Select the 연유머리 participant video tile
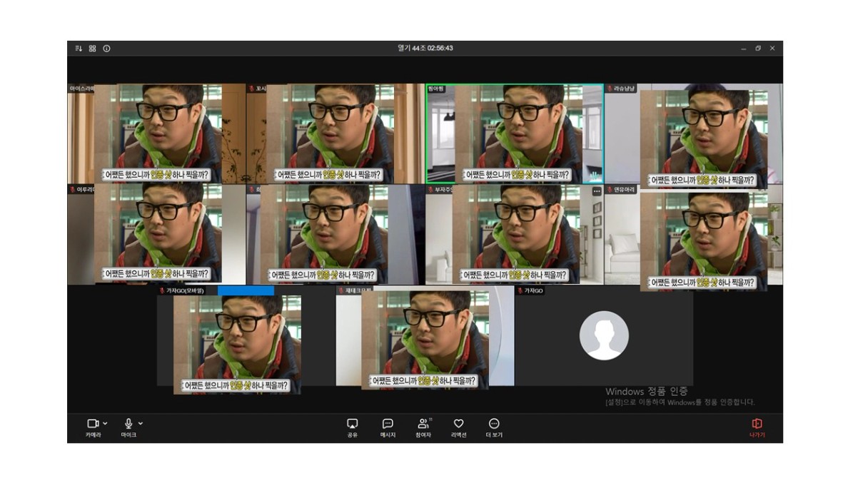The width and height of the screenshot is (868, 488). (694, 235)
